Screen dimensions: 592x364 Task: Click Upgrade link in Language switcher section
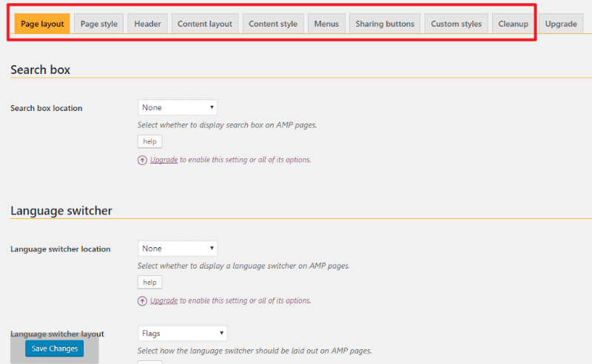pos(164,300)
